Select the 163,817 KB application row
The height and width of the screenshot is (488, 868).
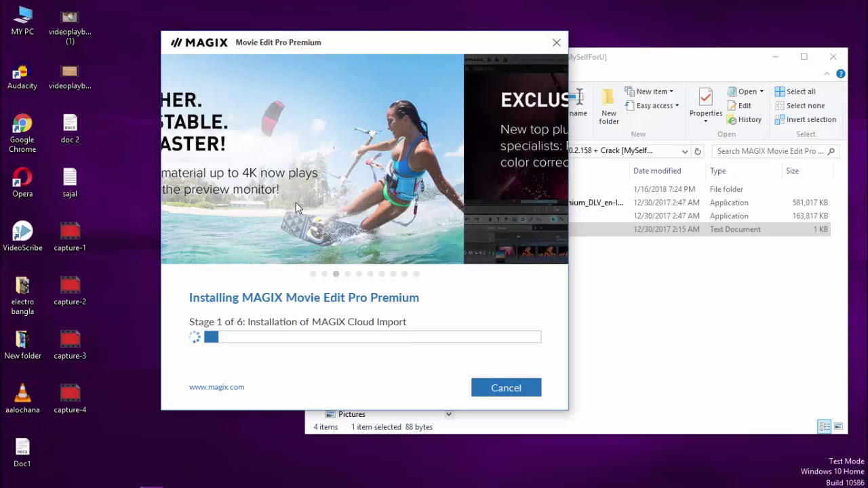point(699,216)
